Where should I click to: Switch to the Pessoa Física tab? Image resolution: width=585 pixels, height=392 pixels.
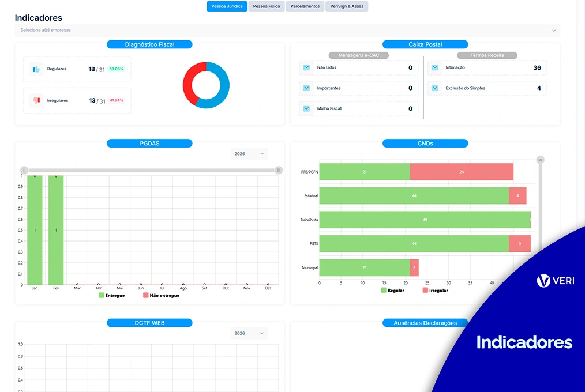click(x=267, y=6)
